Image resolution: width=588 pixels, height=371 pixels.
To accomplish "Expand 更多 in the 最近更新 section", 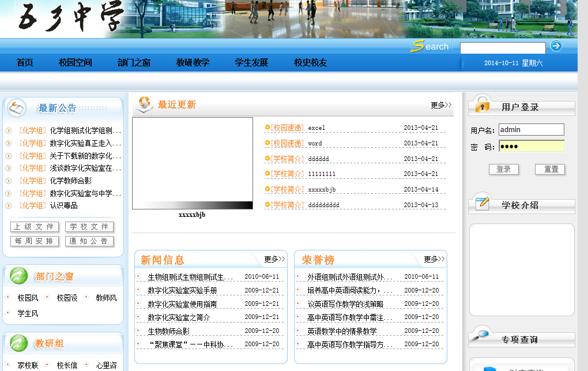I will coord(441,105).
